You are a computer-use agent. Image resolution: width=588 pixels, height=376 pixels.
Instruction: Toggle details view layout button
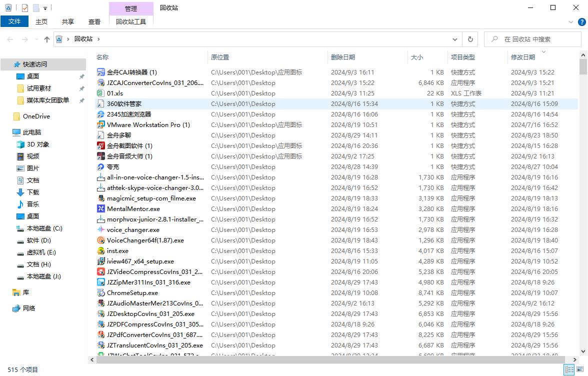569,370
